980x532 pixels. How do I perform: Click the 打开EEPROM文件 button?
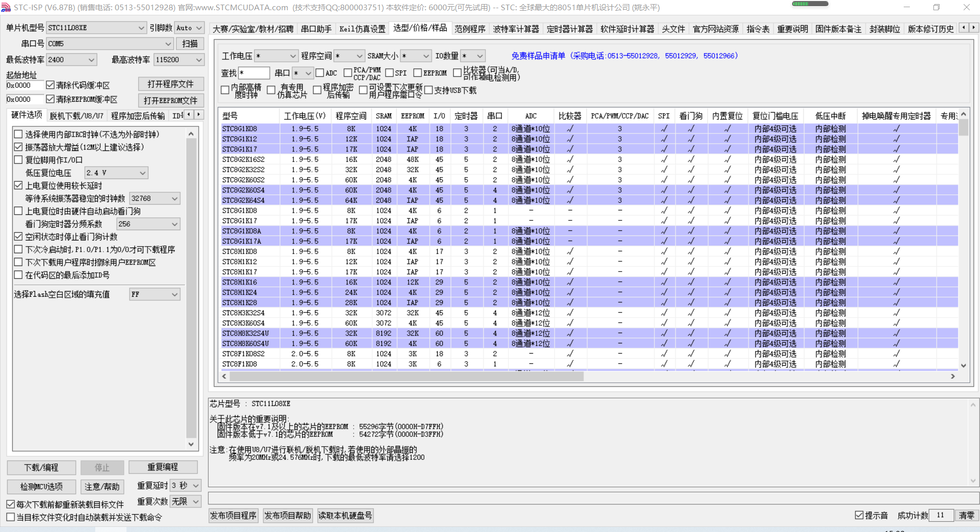point(171,100)
